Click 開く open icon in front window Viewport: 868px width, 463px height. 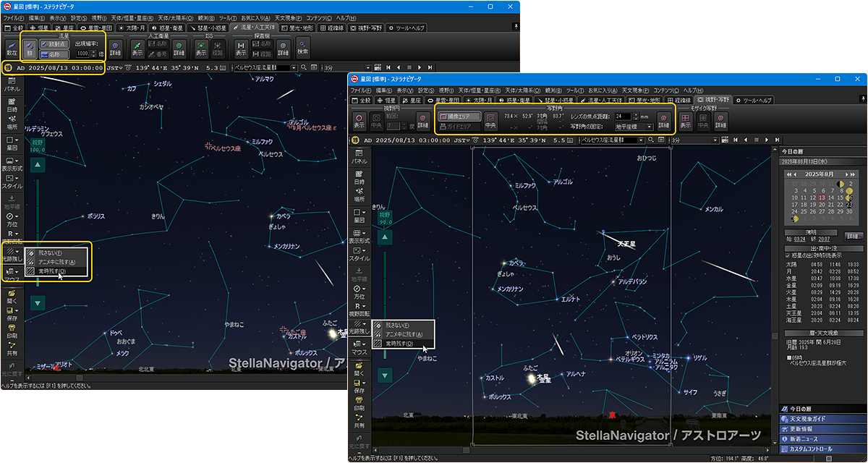pos(359,369)
